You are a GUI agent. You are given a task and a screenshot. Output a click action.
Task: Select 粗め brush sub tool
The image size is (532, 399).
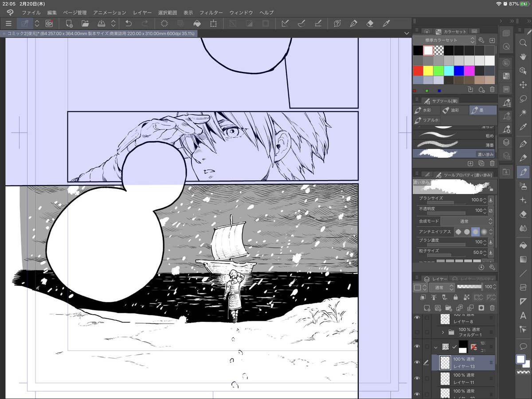454,135
